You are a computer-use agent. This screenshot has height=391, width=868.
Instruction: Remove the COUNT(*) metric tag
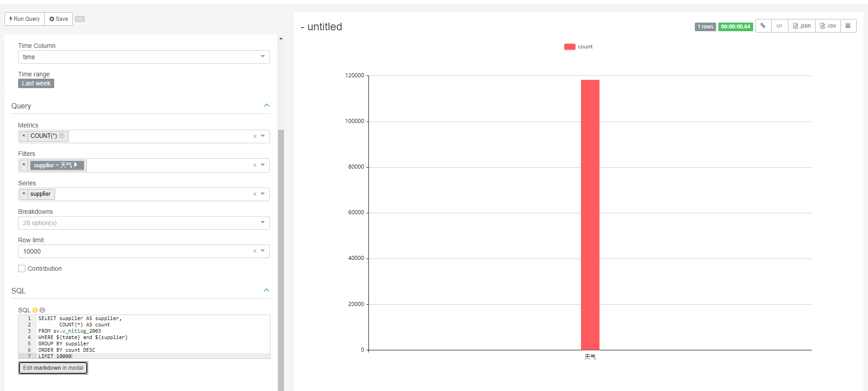point(24,136)
